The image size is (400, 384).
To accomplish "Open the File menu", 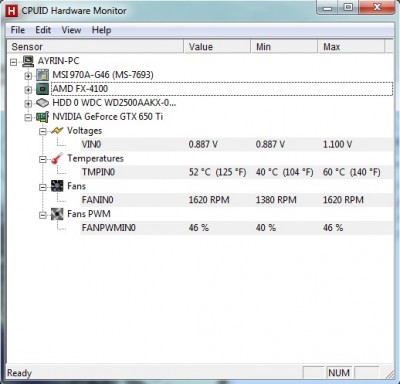I will point(18,30).
